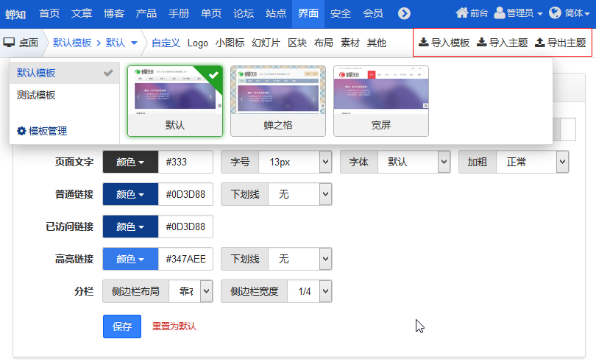This screenshot has height=364, width=596.
Task: Switch to the 幻灯片 tab
Action: click(x=266, y=43)
